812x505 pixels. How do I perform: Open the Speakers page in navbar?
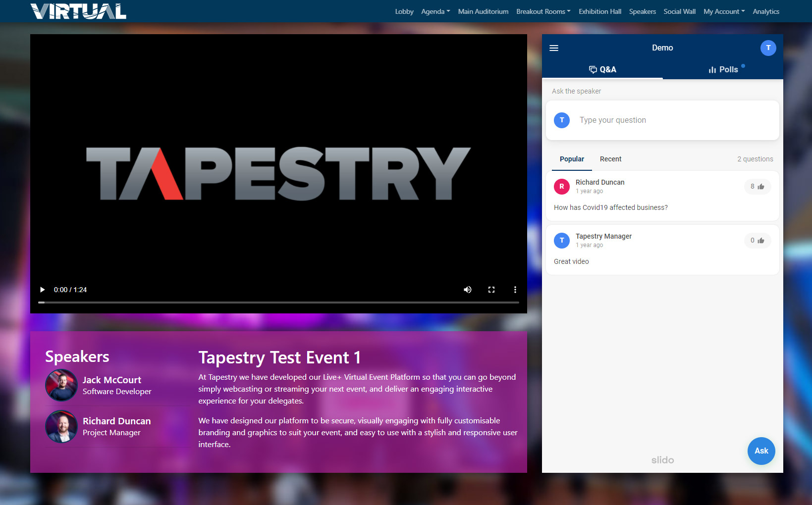[643, 11]
